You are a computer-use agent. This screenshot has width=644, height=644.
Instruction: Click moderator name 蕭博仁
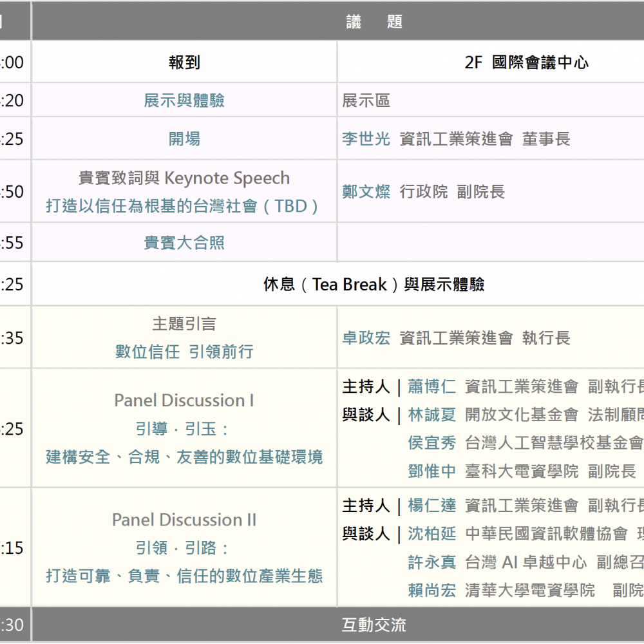pyautogui.click(x=431, y=386)
